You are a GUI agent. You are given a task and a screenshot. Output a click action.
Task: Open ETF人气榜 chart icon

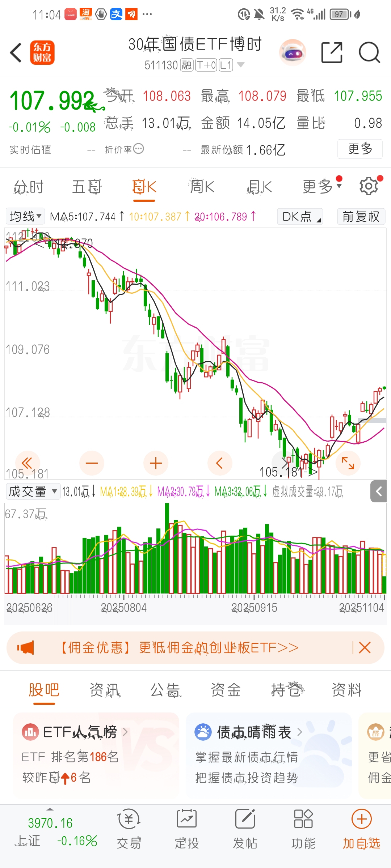click(x=30, y=732)
